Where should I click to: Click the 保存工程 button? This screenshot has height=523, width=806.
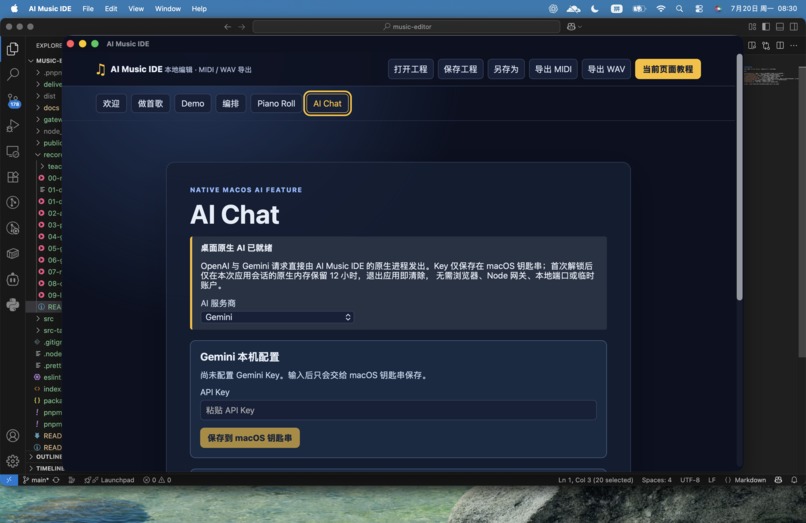click(x=460, y=69)
